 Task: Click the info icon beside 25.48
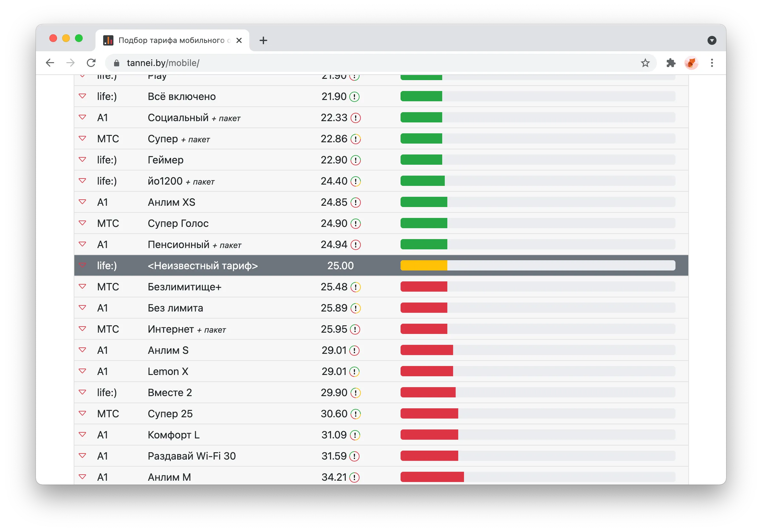coord(355,287)
